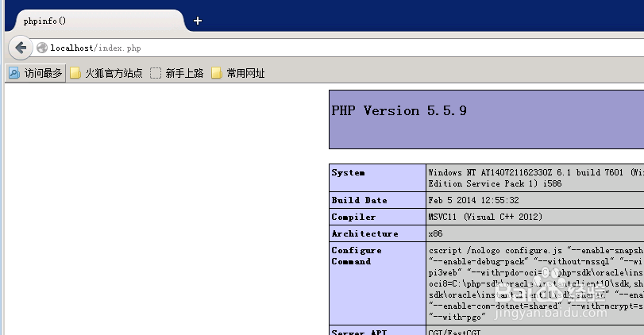
Task: Click the folder icon beside 火狐官方站点
Action: 75,73
